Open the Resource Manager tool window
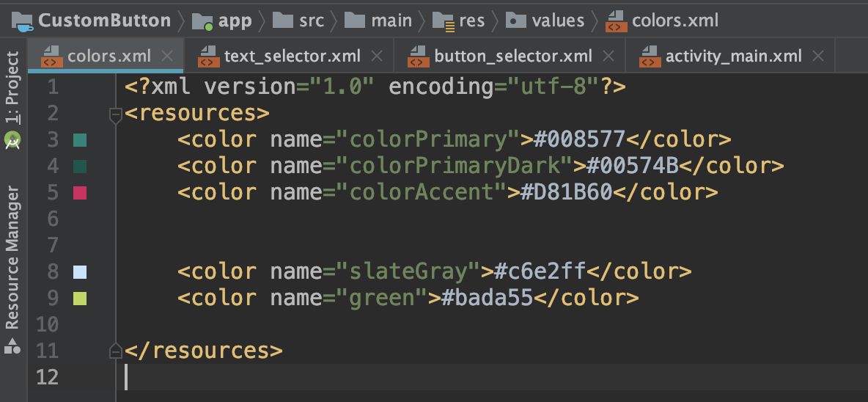Viewport: 868px width, 402px height. pos(12,258)
